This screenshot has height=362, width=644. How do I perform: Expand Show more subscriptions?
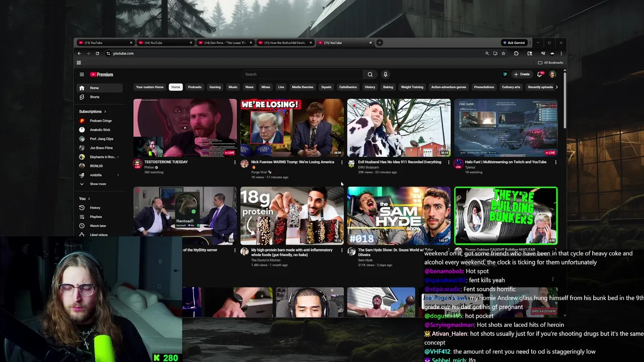[99, 184]
